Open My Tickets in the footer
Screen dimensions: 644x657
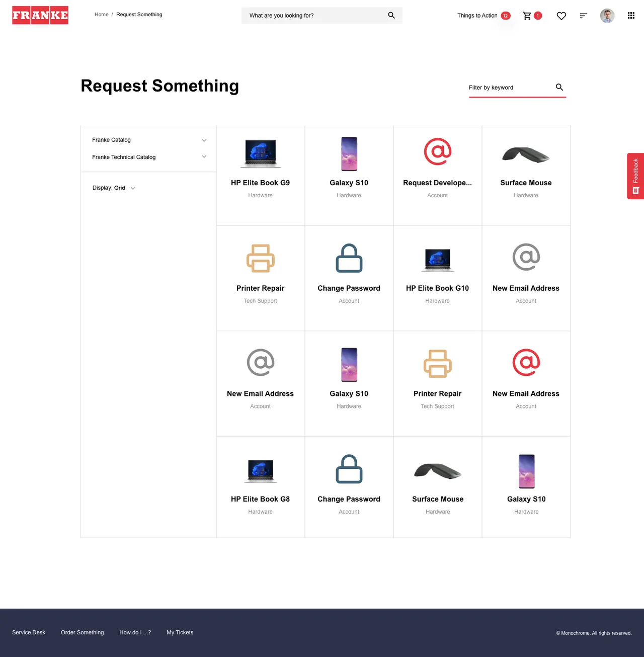pos(180,632)
